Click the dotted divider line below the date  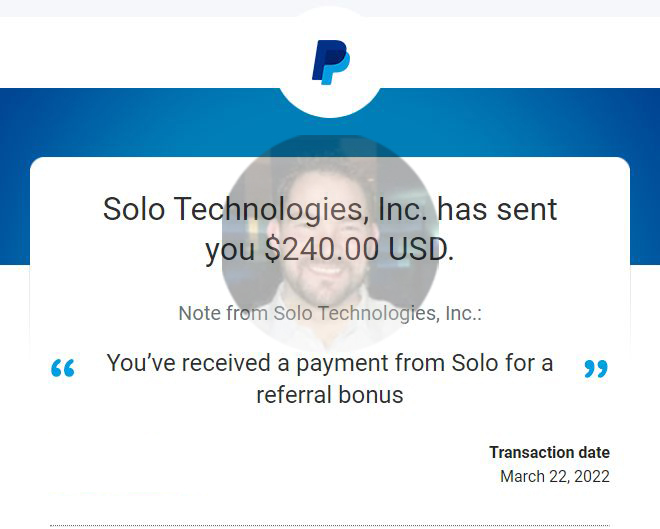[330, 525]
